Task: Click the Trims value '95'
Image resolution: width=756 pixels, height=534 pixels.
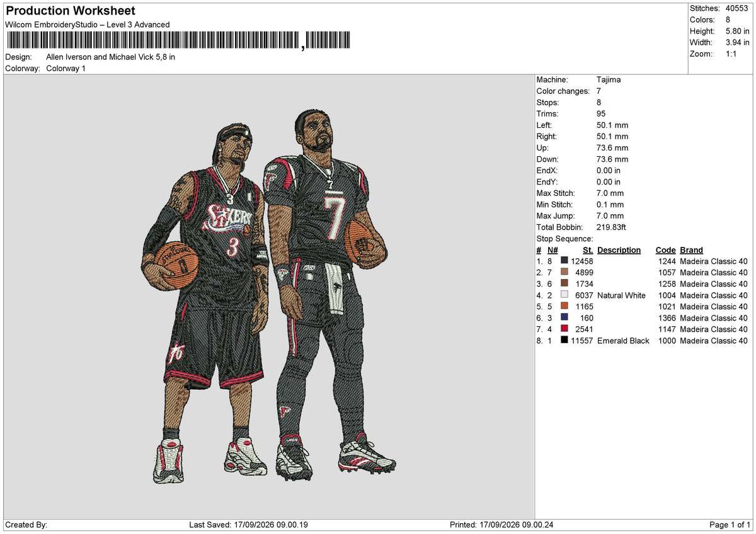Action: click(601, 114)
